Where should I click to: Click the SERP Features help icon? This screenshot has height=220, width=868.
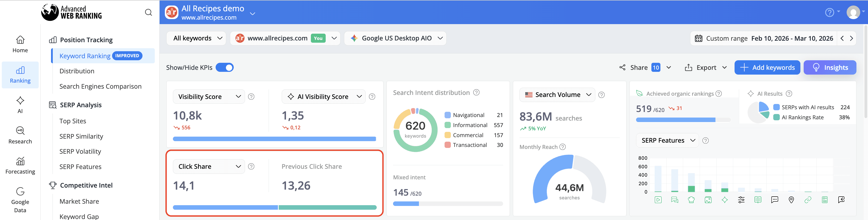[706, 140]
